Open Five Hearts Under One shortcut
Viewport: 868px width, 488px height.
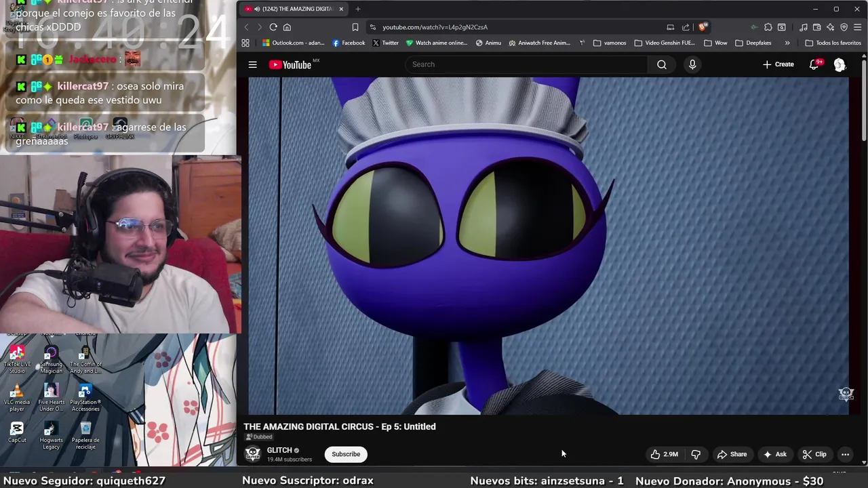click(x=51, y=398)
